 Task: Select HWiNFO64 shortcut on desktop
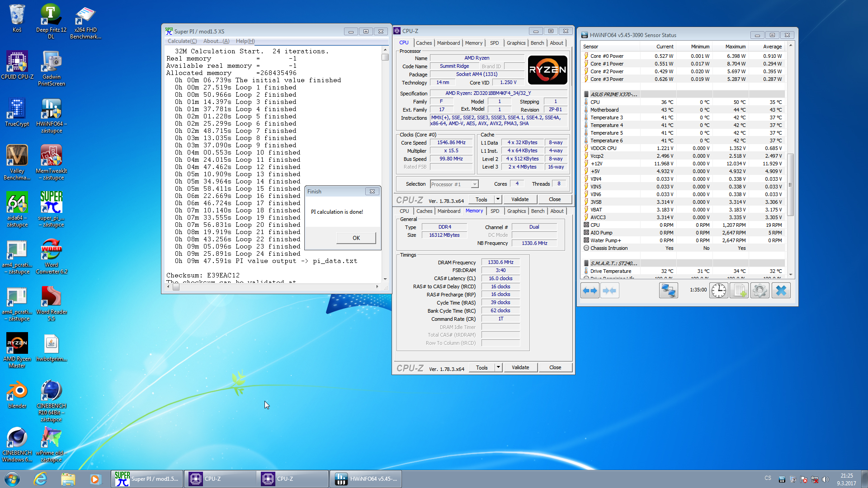pyautogui.click(x=51, y=115)
